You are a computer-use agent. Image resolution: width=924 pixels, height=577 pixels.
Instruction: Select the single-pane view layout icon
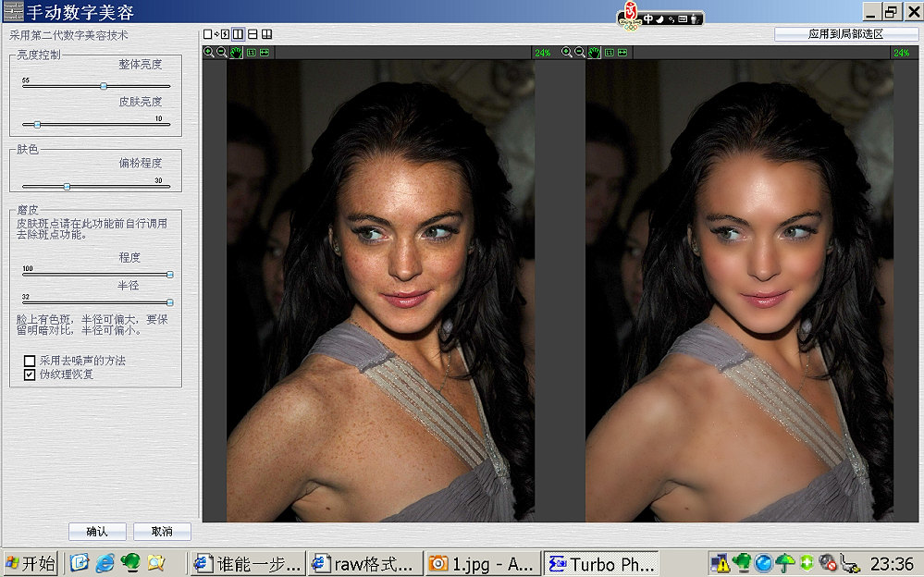pyautogui.click(x=207, y=34)
